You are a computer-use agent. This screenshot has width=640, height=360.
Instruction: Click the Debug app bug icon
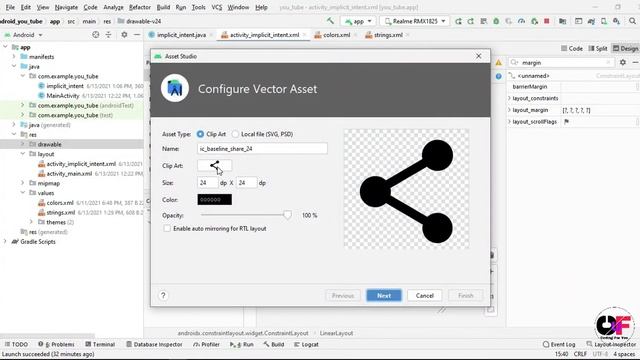click(496, 21)
